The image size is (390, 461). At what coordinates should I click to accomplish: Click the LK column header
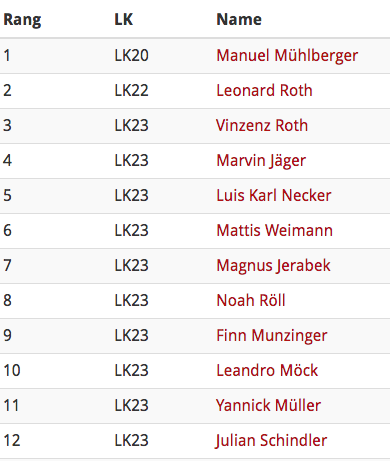tap(124, 19)
